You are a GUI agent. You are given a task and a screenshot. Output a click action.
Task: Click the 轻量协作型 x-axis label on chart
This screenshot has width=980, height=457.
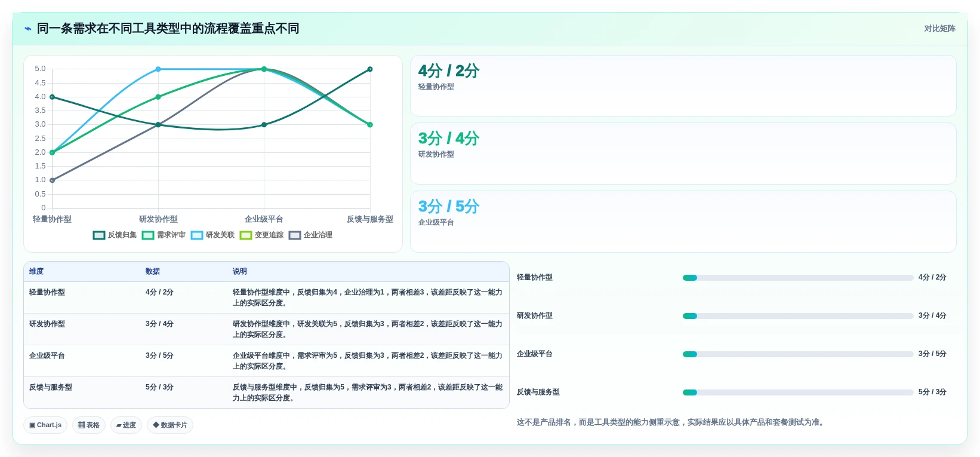click(52, 219)
